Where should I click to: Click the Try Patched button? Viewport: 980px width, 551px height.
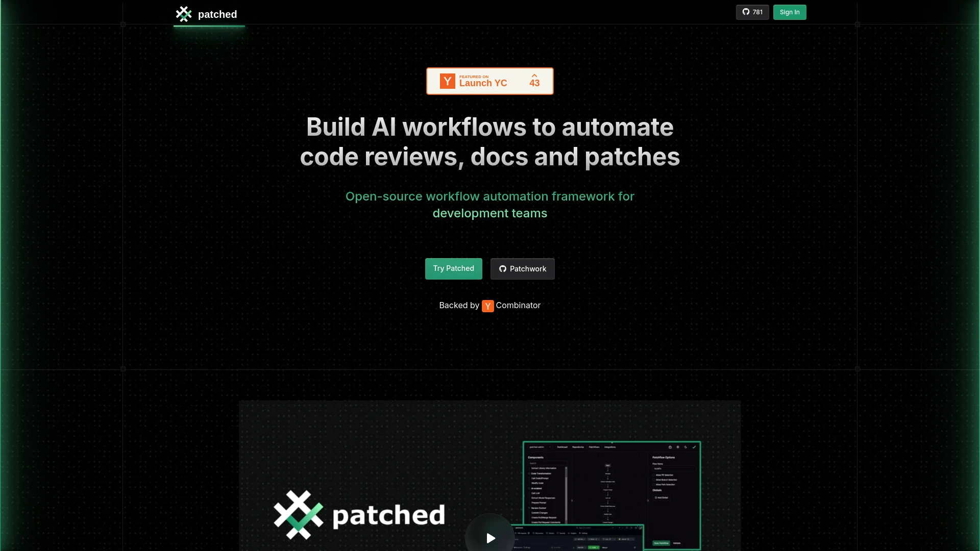click(x=453, y=269)
